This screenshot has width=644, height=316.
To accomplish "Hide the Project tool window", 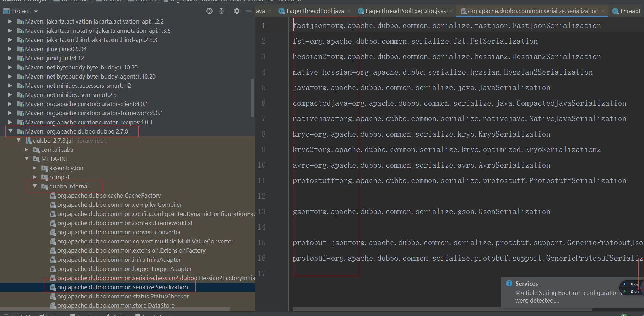I will [248, 11].
